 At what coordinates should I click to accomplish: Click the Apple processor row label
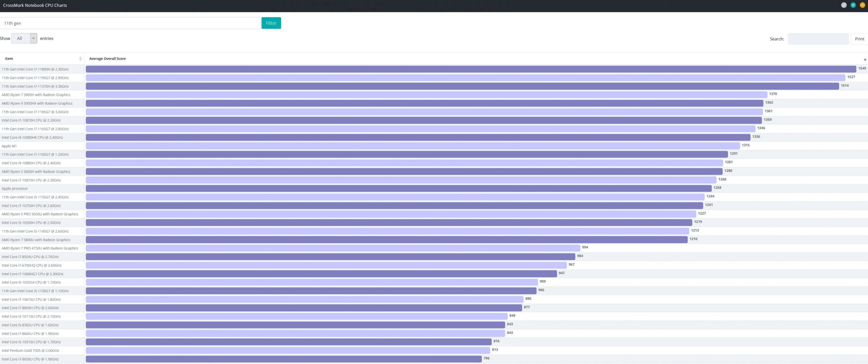pyautogui.click(x=15, y=189)
